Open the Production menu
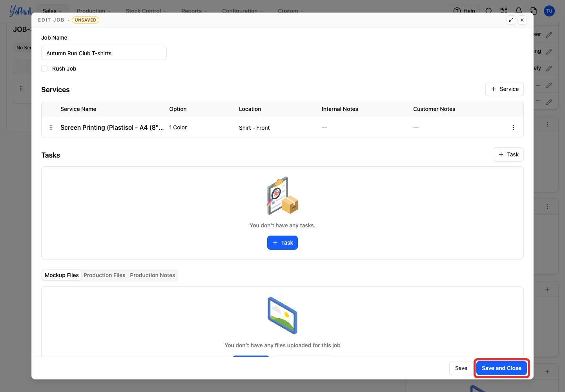This screenshot has width=565, height=392. pyautogui.click(x=94, y=10)
